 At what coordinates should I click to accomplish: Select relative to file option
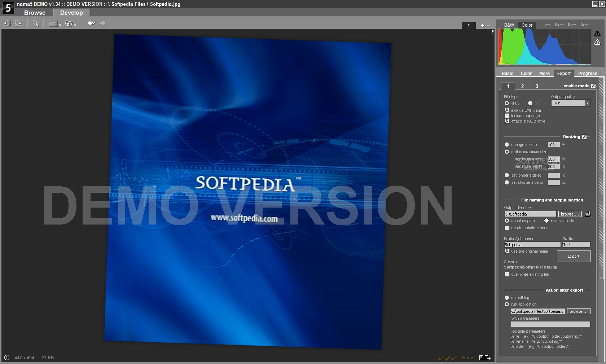coord(546,221)
